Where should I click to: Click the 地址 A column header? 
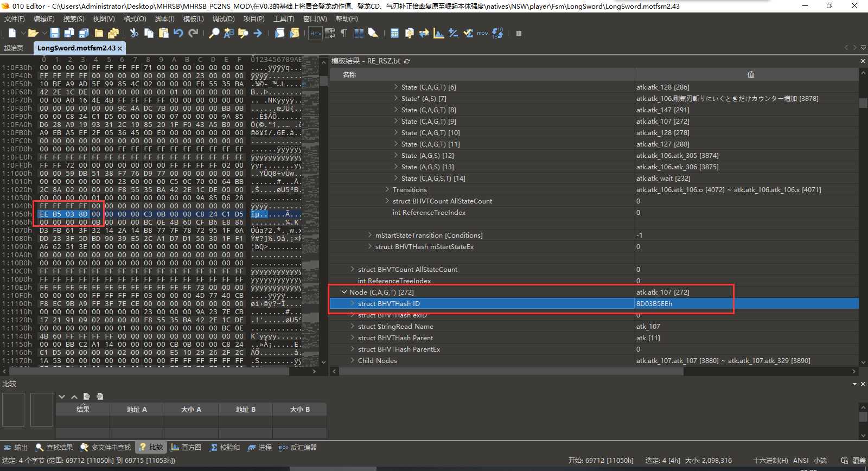point(137,409)
